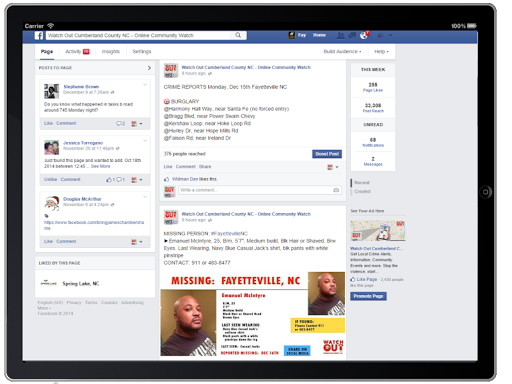The height and width of the screenshot is (384, 512).
Task: Switch to the Insights tab
Action: [111, 51]
